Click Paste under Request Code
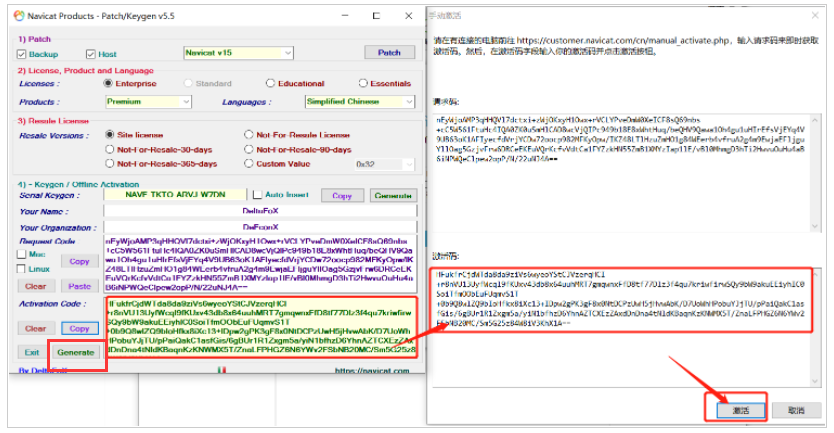The height and width of the screenshot is (433, 834). (79, 286)
